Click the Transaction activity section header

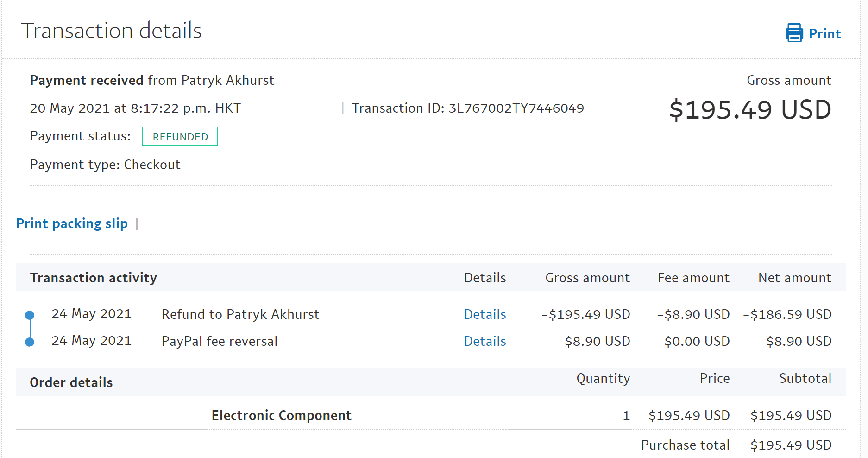(x=93, y=278)
